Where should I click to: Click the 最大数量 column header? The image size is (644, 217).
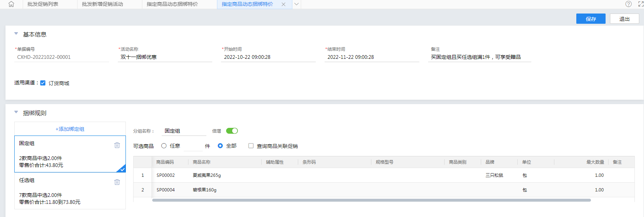click(x=595, y=162)
